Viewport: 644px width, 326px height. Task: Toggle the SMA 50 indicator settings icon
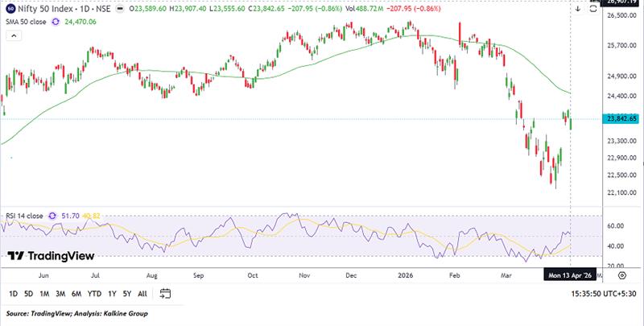point(56,22)
